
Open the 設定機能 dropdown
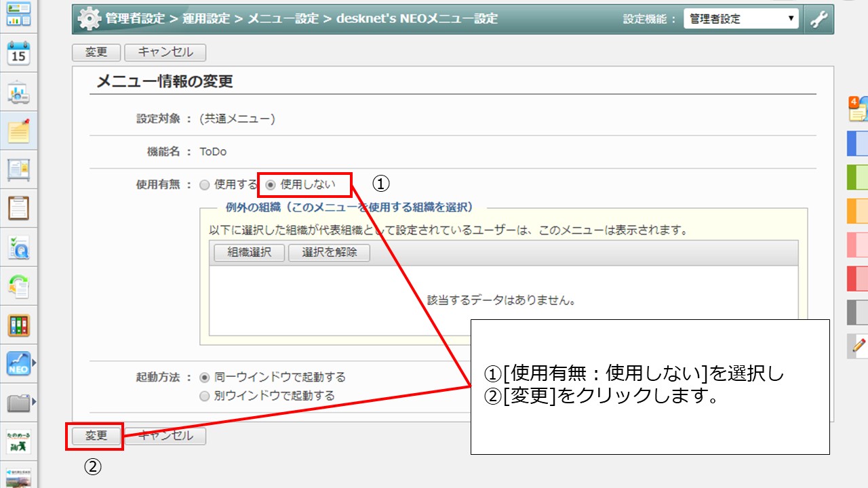(x=741, y=19)
